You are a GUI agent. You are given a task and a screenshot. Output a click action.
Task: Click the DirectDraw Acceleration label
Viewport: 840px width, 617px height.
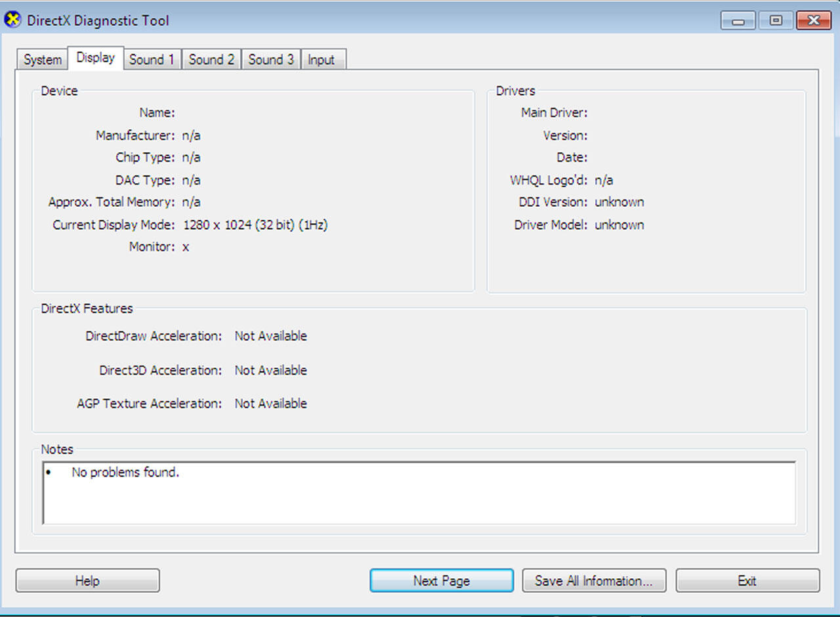(154, 336)
